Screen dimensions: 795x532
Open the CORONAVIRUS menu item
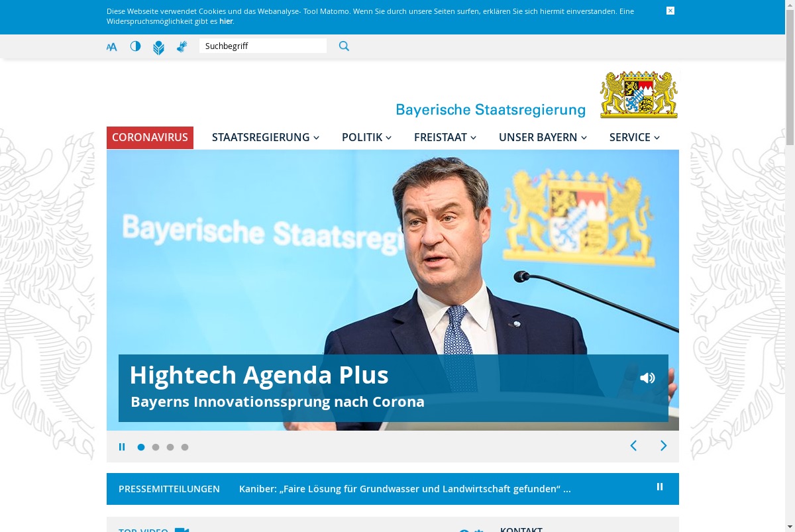pyautogui.click(x=150, y=138)
